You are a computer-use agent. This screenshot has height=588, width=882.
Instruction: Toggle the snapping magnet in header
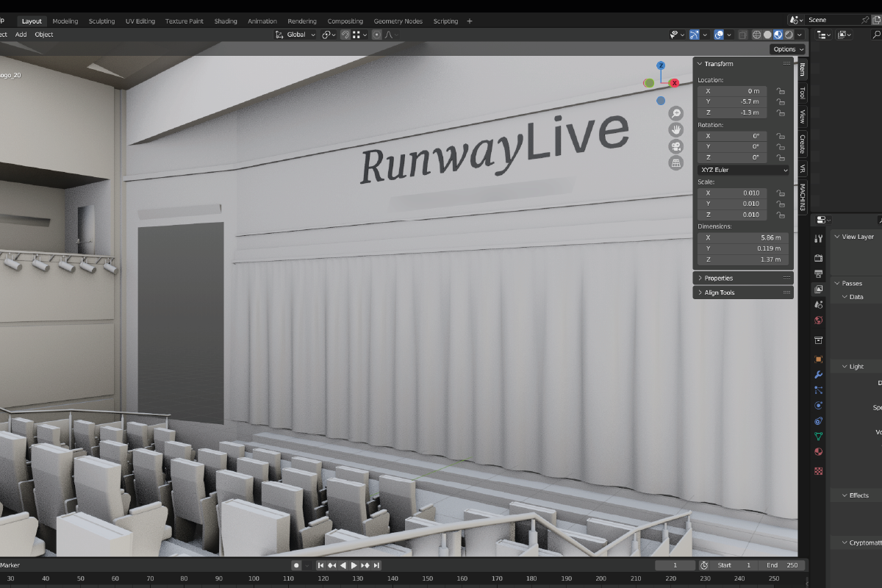[x=345, y=35]
